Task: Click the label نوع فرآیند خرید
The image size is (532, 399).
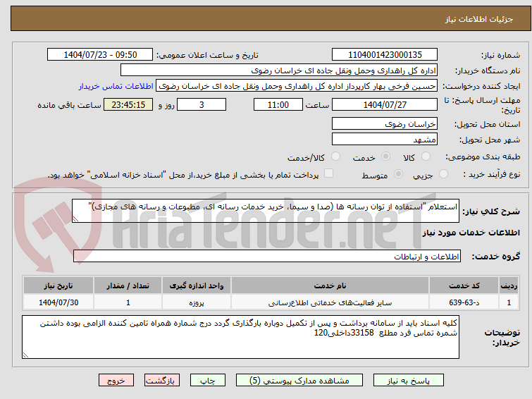Action: pos(492,174)
